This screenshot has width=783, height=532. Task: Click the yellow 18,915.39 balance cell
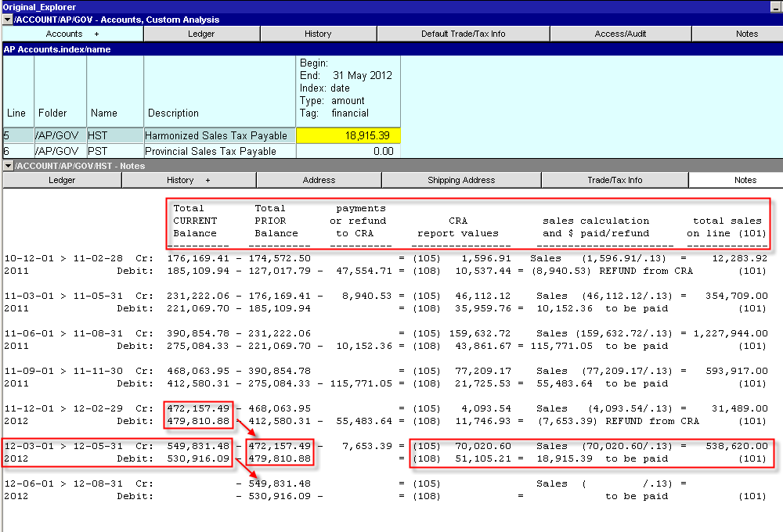348,136
